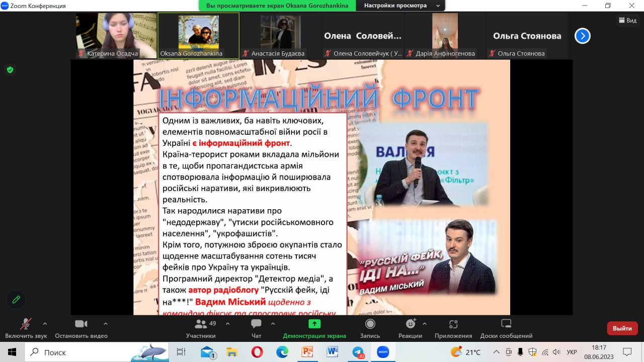The image size is (644, 362).
Task: Expand chat options arrow
Action: tap(273, 324)
